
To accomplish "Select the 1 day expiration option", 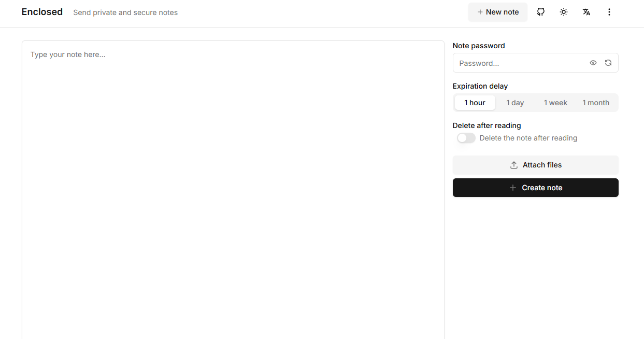I will click(x=515, y=103).
